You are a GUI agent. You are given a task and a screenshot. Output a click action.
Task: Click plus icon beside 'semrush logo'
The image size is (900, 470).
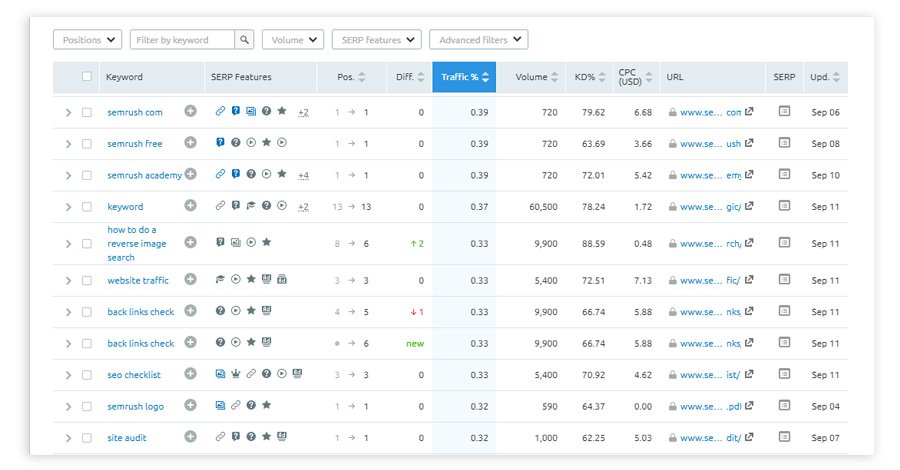tap(191, 405)
